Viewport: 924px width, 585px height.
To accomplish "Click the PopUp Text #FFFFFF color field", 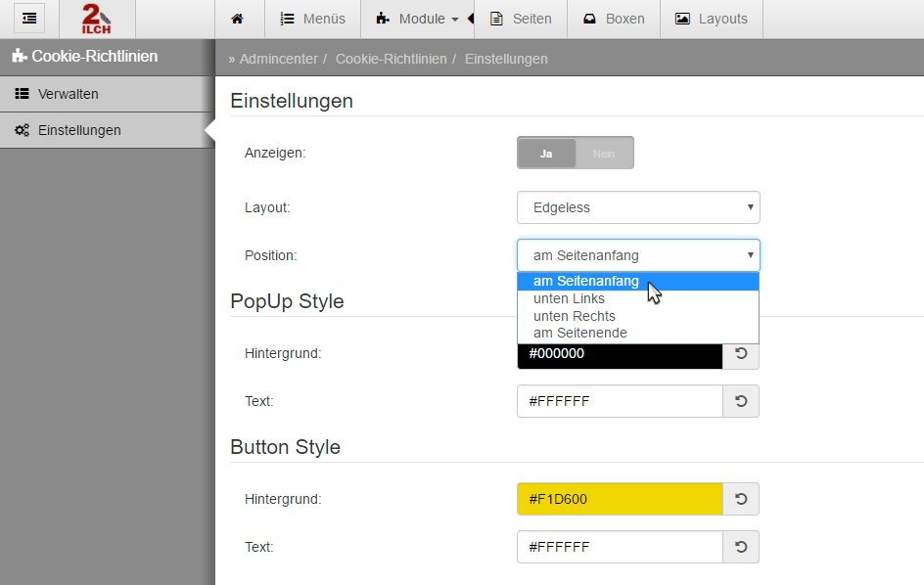I will tap(620, 401).
